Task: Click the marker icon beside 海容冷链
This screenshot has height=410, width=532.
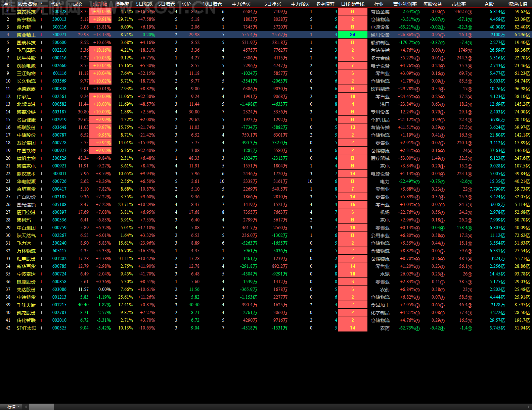Action: pyautogui.click(x=41, y=112)
